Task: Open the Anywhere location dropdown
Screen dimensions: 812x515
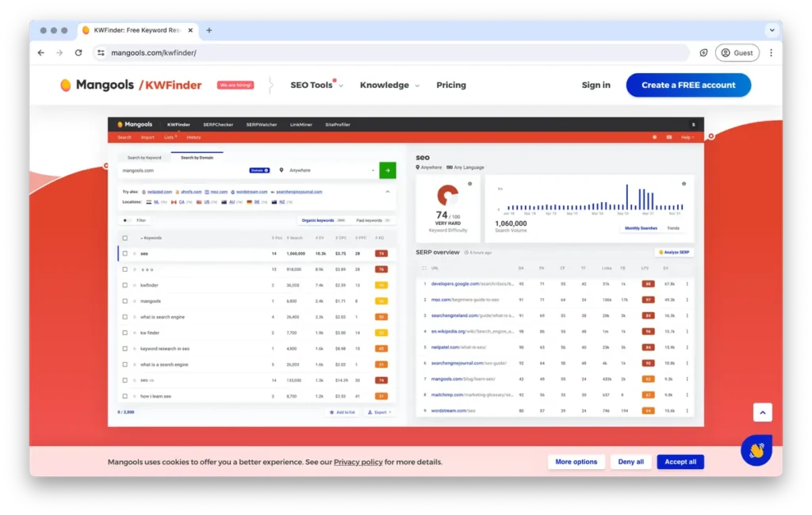Action: tap(327, 170)
